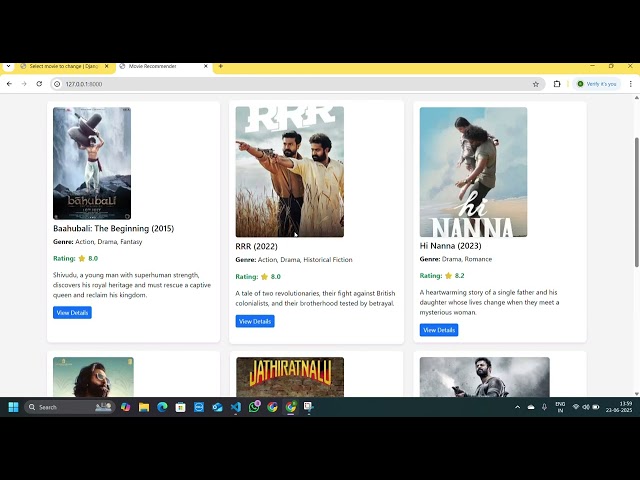640x480 pixels.
Task: Open Copilot from the taskbar
Action: tap(125, 407)
